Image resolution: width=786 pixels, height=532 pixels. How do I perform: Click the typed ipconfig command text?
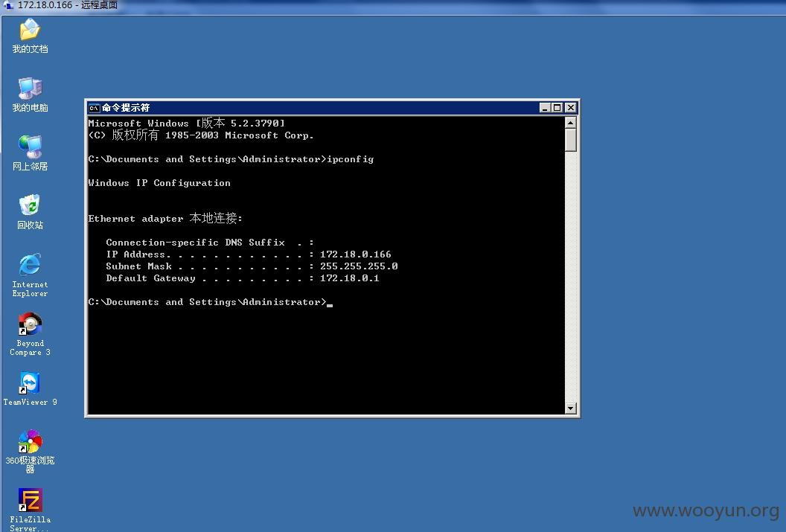pos(351,159)
